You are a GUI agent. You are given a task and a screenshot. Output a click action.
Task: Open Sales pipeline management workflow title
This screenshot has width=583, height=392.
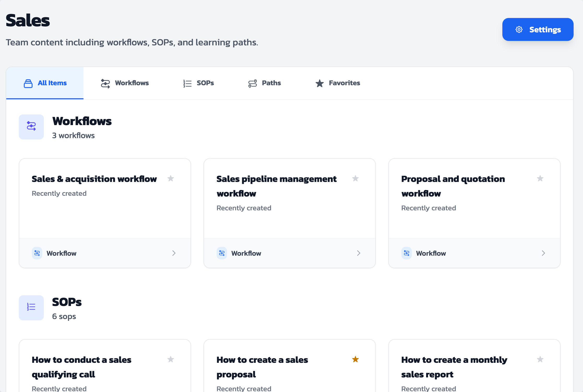coord(276,186)
